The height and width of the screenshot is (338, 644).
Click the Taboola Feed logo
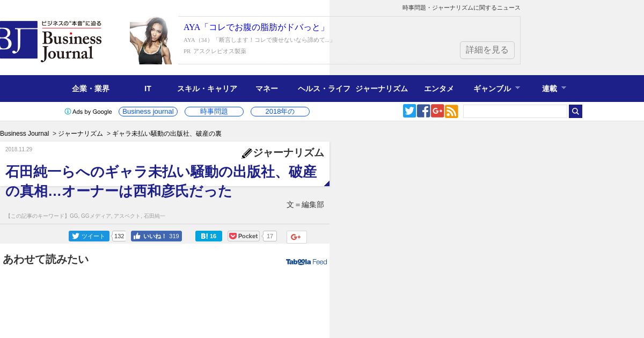(306, 262)
